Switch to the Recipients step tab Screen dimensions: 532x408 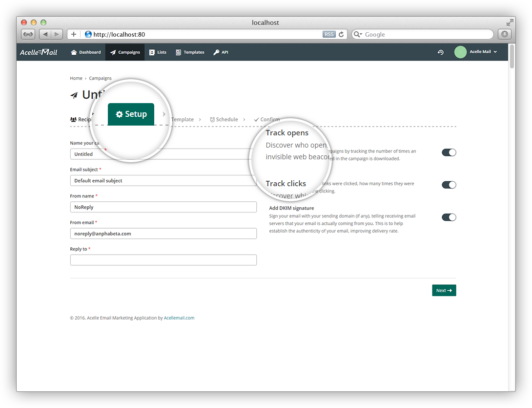click(81, 119)
